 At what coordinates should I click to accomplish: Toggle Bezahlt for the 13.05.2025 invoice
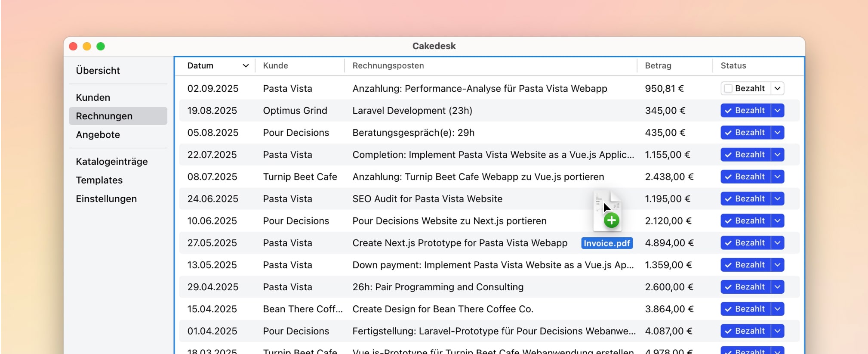[x=745, y=265]
